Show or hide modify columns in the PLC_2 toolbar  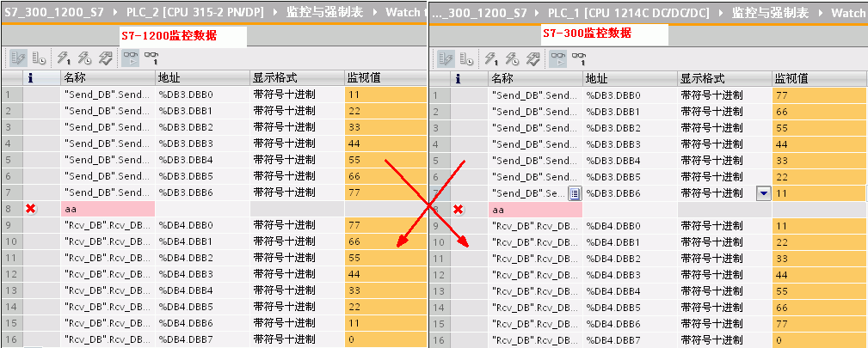16,58
